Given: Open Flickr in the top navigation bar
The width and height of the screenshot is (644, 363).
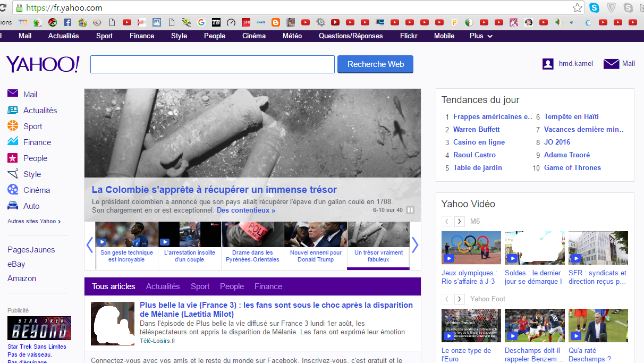Looking at the screenshot, I should [x=409, y=36].
